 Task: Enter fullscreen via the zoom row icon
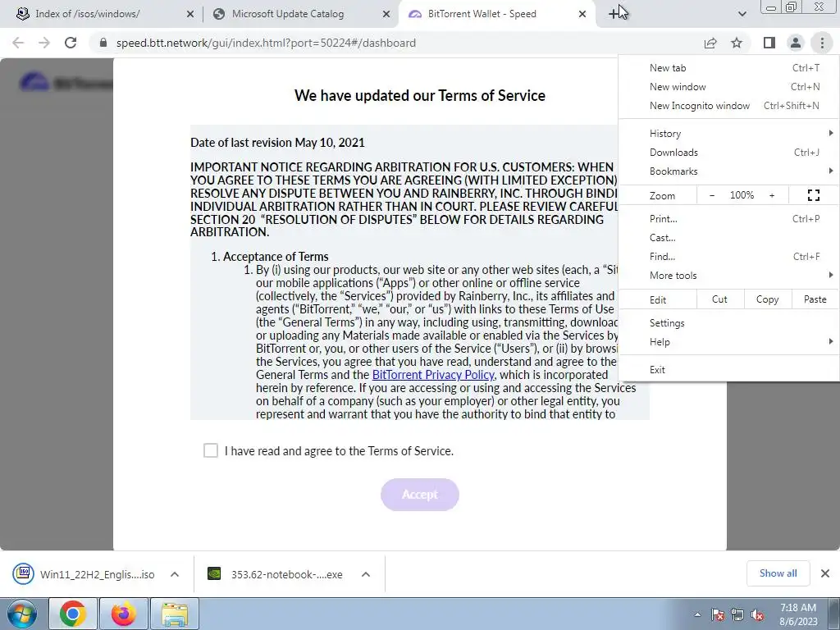(813, 195)
